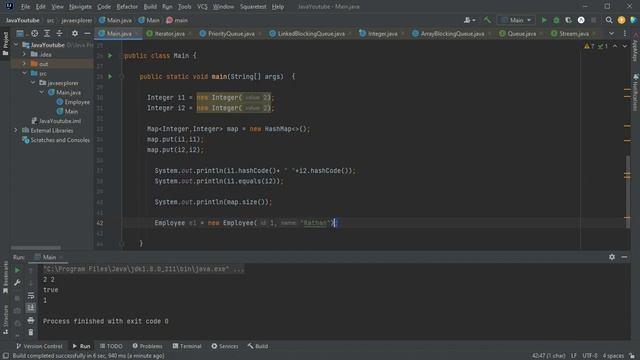
Task: Click main breadcrumb in navigation bar
Action: (x=177, y=20)
